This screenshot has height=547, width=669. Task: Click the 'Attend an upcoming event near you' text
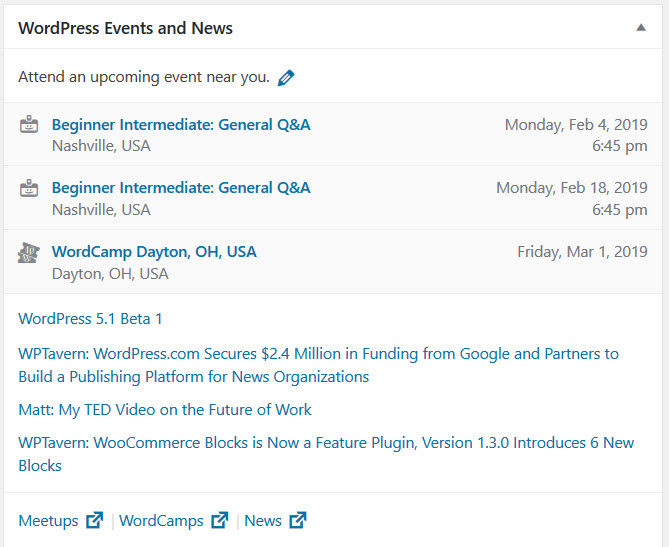click(144, 77)
